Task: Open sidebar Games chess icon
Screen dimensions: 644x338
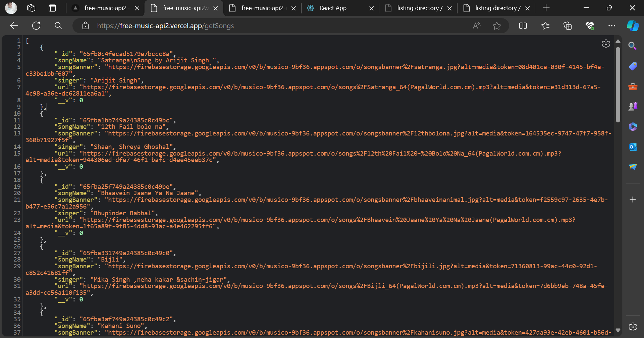Action: (633, 107)
